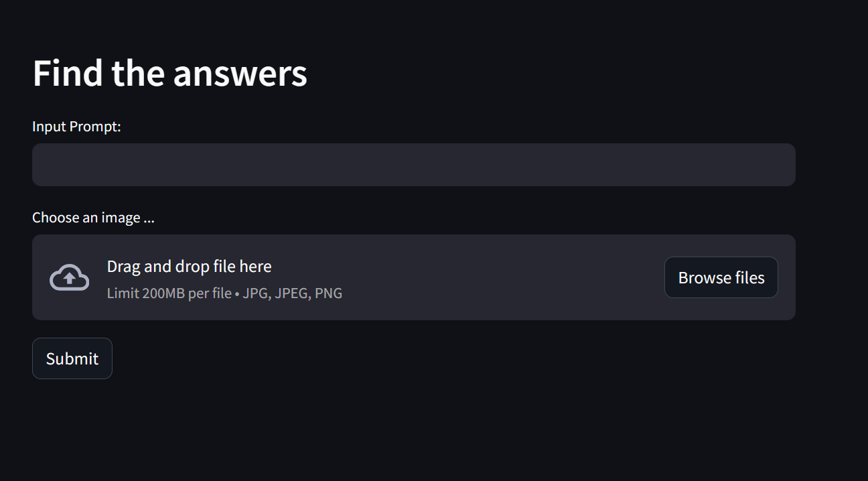Screen dimensions: 868x481
Task: Click the 'Limit 200MB per file' label
Action: pyautogui.click(x=167, y=293)
